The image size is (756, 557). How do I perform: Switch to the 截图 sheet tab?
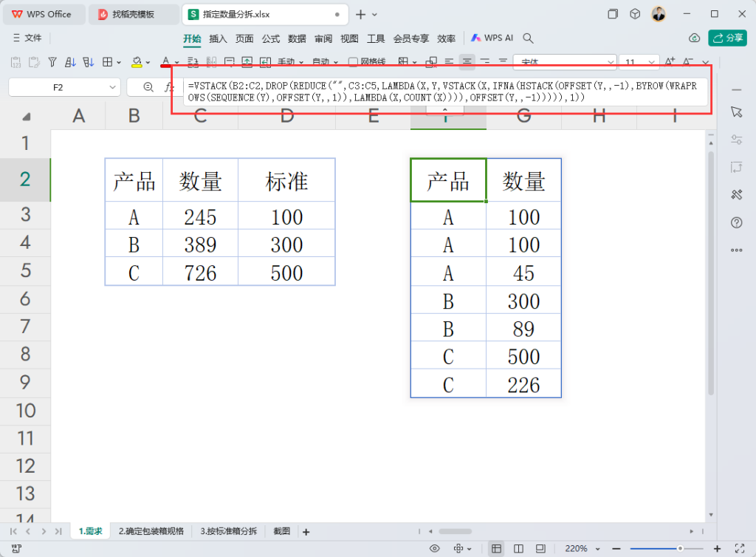coord(281,531)
